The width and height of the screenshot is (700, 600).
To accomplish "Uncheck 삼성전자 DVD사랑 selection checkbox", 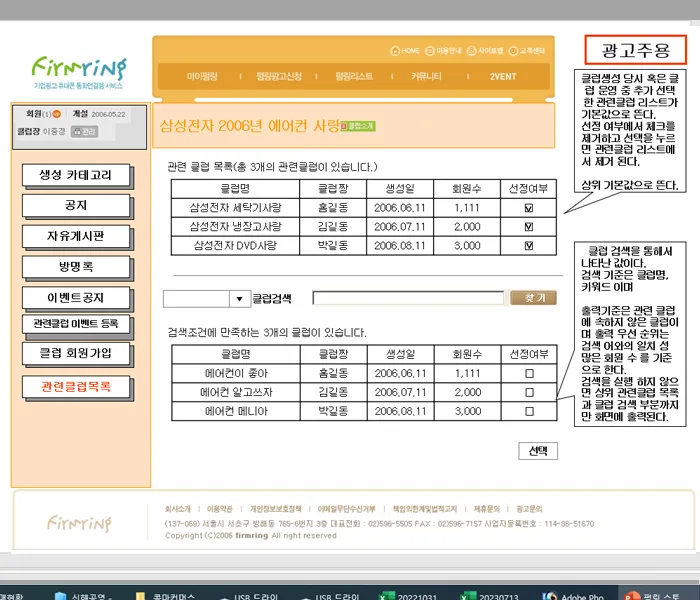I will coord(529,246).
